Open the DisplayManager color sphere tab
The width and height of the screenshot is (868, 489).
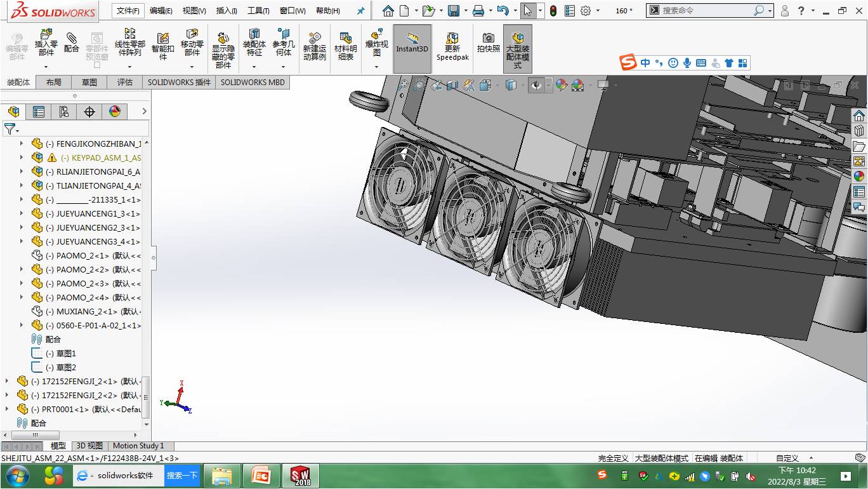(115, 112)
